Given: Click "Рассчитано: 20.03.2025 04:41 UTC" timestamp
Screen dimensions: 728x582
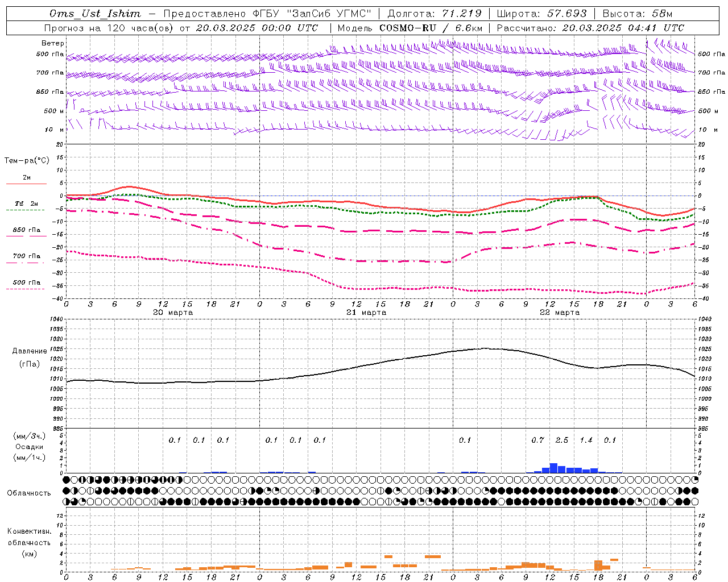Looking at the screenshot, I should coord(590,28).
